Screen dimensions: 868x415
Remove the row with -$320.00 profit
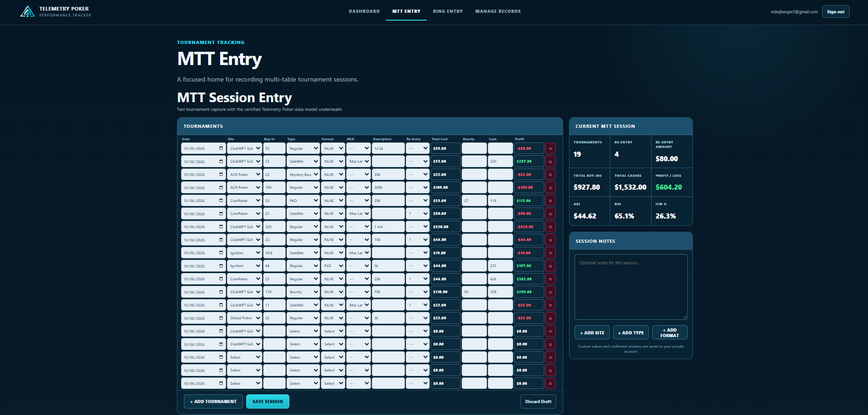(x=550, y=227)
